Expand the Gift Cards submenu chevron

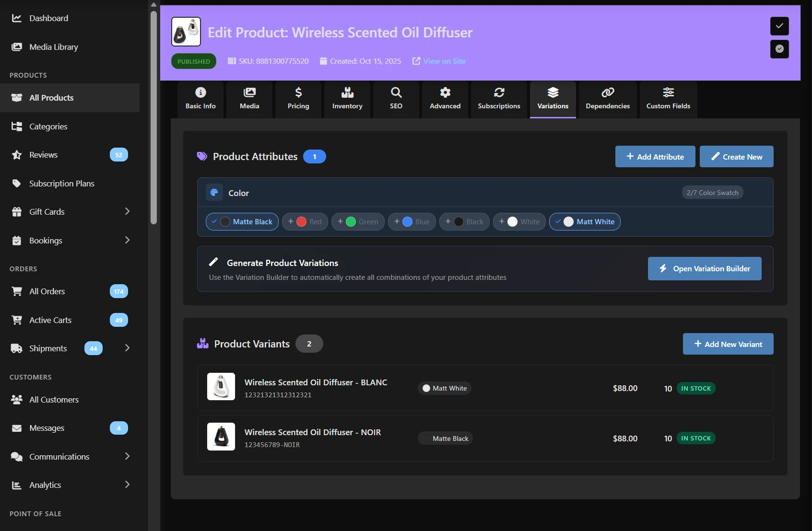click(127, 211)
